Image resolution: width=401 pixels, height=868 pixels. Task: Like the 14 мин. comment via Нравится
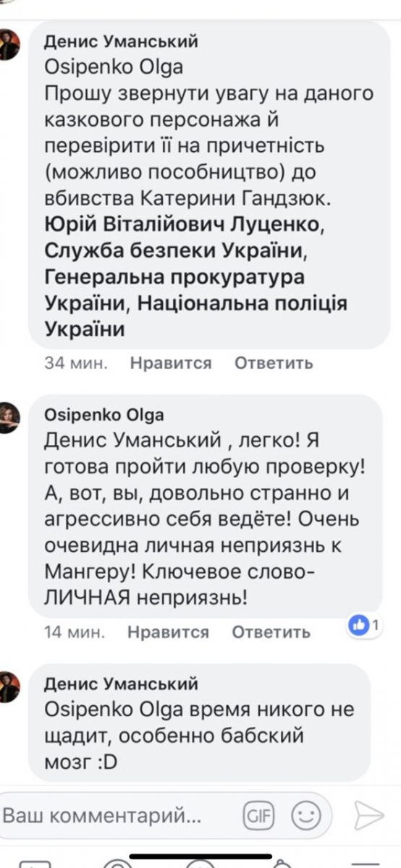(168, 632)
